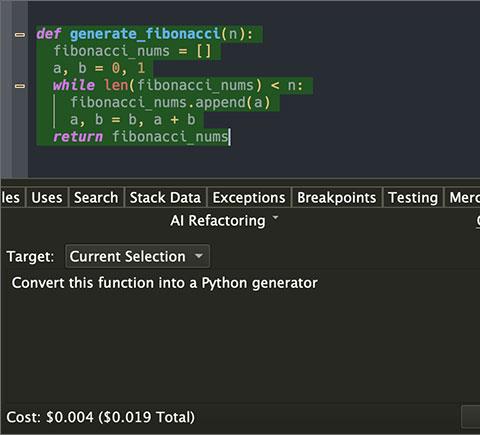Collapse the while loop fold marker

point(20,86)
